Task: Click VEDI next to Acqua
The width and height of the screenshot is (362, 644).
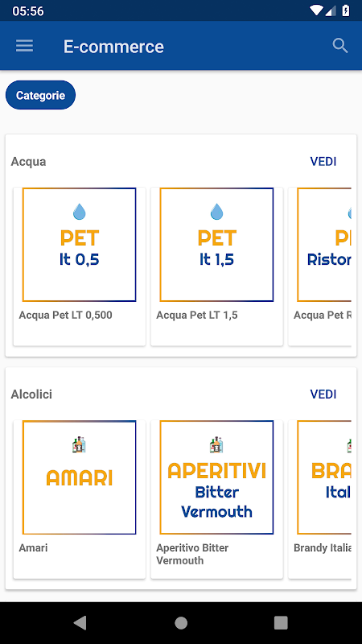Action: point(323,162)
